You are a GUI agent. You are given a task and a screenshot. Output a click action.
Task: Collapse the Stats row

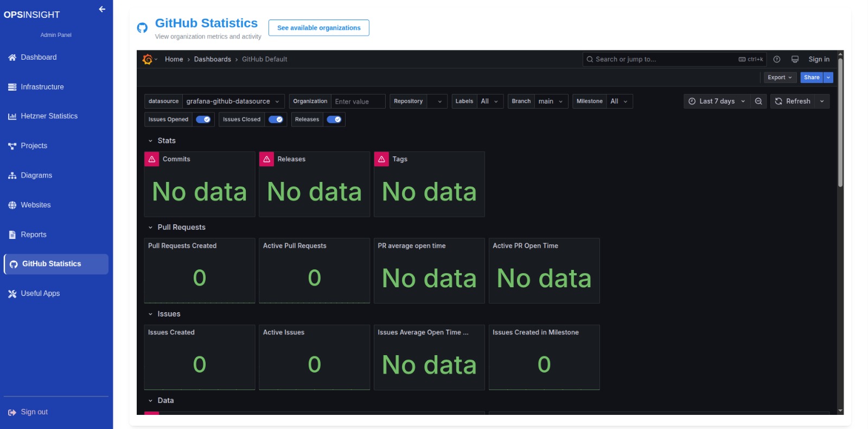pyautogui.click(x=162, y=141)
